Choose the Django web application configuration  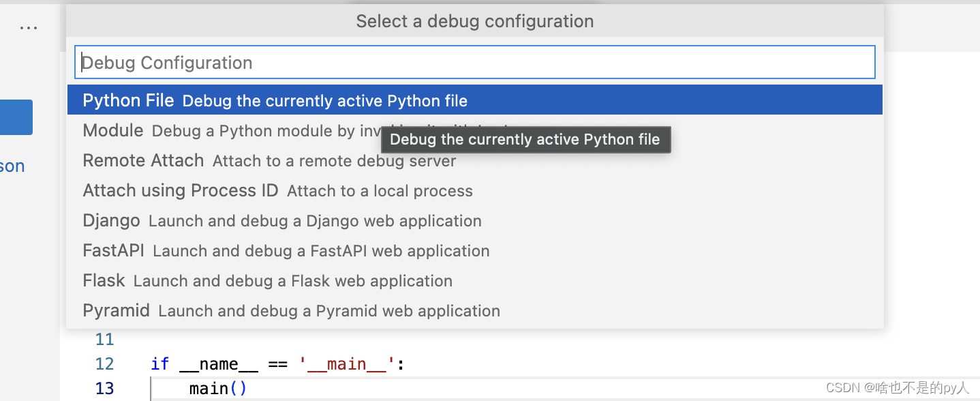[x=111, y=220]
